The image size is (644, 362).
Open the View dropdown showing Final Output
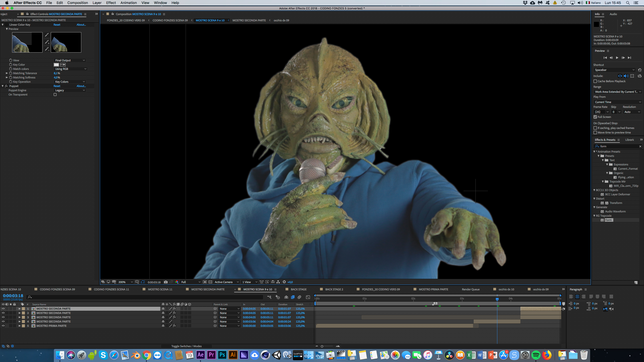(70, 60)
